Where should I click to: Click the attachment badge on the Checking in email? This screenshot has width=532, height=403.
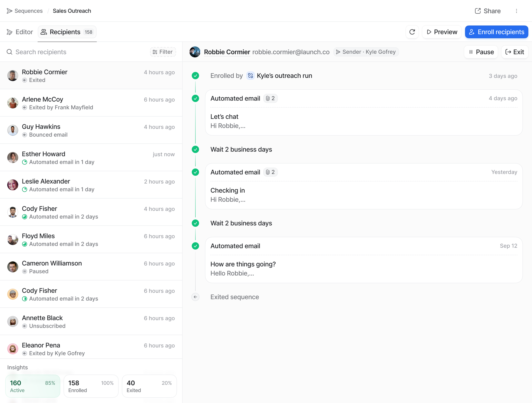270,172
